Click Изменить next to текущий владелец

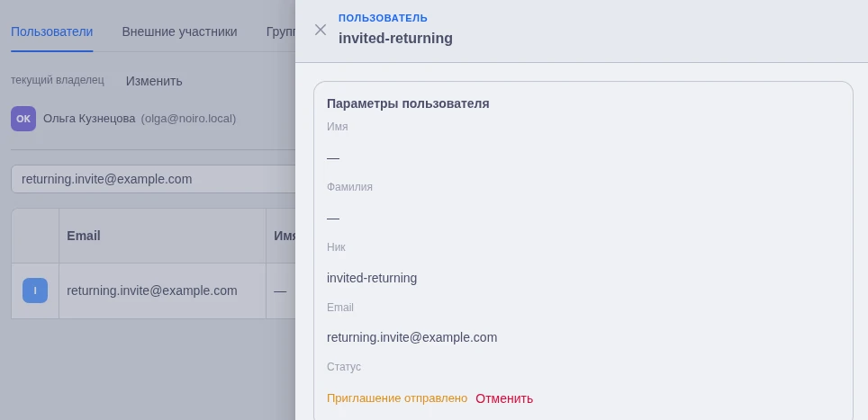(x=154, y=81)
